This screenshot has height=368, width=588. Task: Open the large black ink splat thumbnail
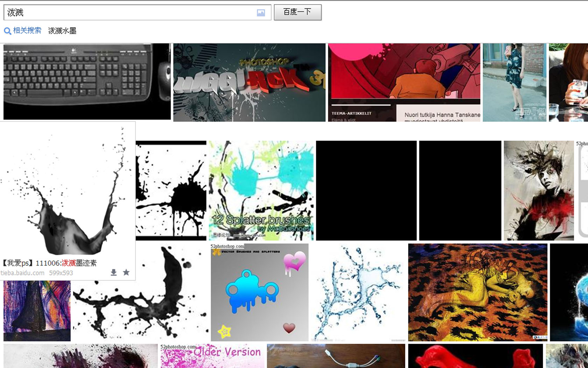point(140,293)
